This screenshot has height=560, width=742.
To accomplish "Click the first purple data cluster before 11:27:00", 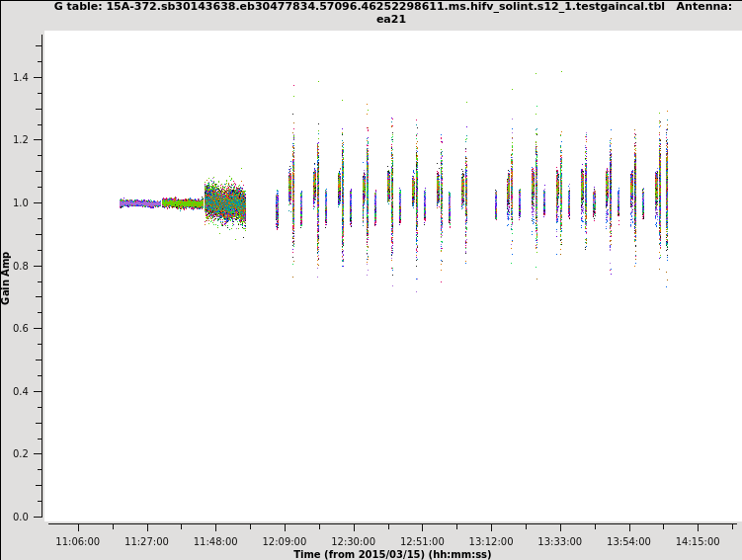I will (x=139, y=203).
